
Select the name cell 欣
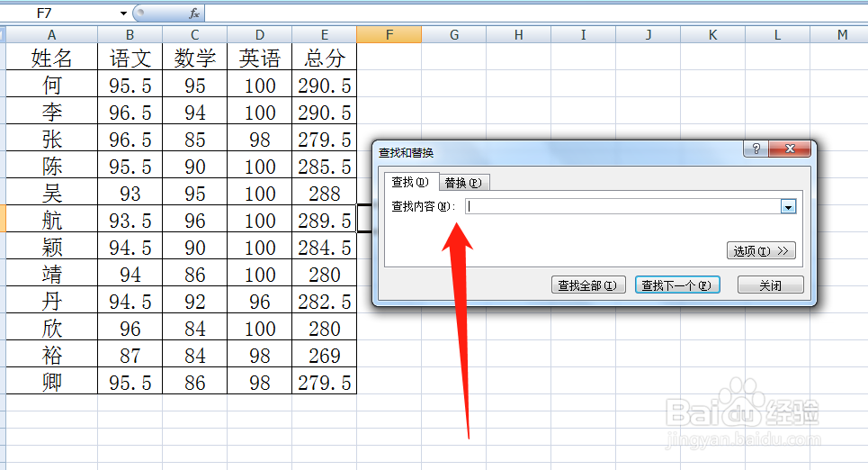point(51,327)
